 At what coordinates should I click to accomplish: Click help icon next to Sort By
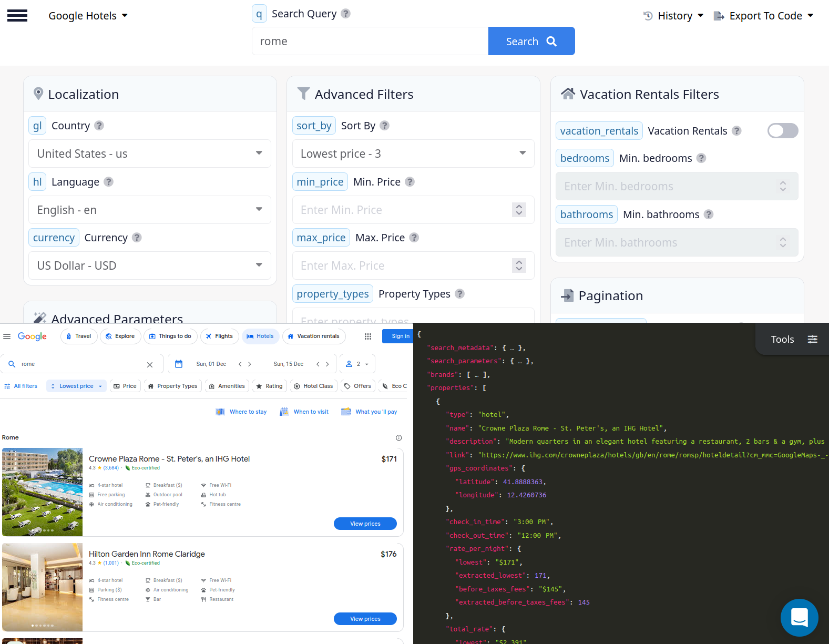[384, 126]
